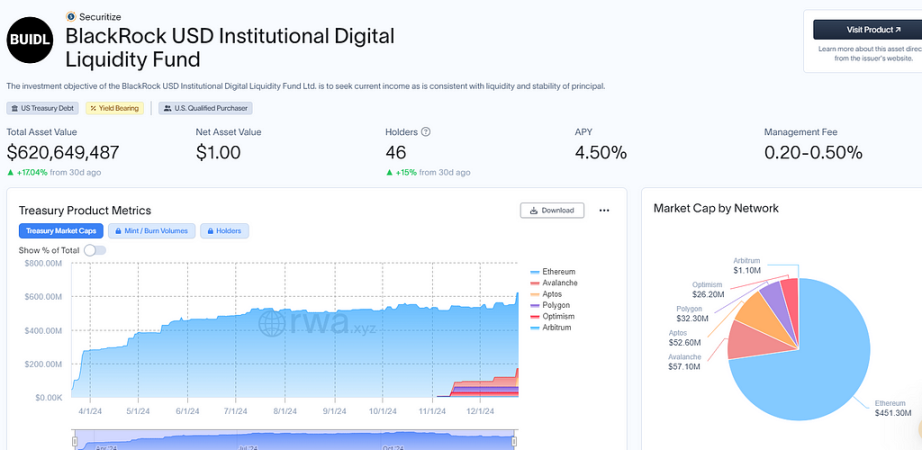Image resolution: width=922 pixels, height=450 pixels.
Task: Download the Treasury Product Metrics data
Action: click(552, 210)
